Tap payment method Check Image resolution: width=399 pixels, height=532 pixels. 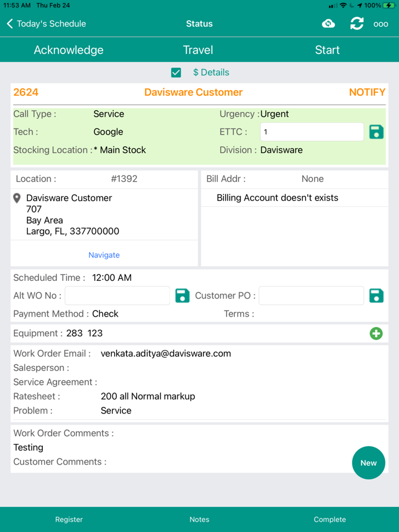(105, 314)
